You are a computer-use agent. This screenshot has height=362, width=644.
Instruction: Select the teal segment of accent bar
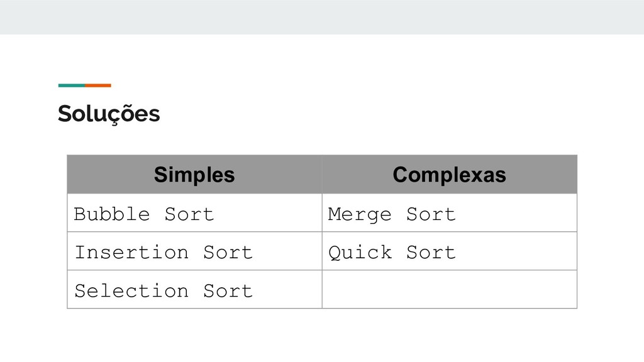coord(72,85)
